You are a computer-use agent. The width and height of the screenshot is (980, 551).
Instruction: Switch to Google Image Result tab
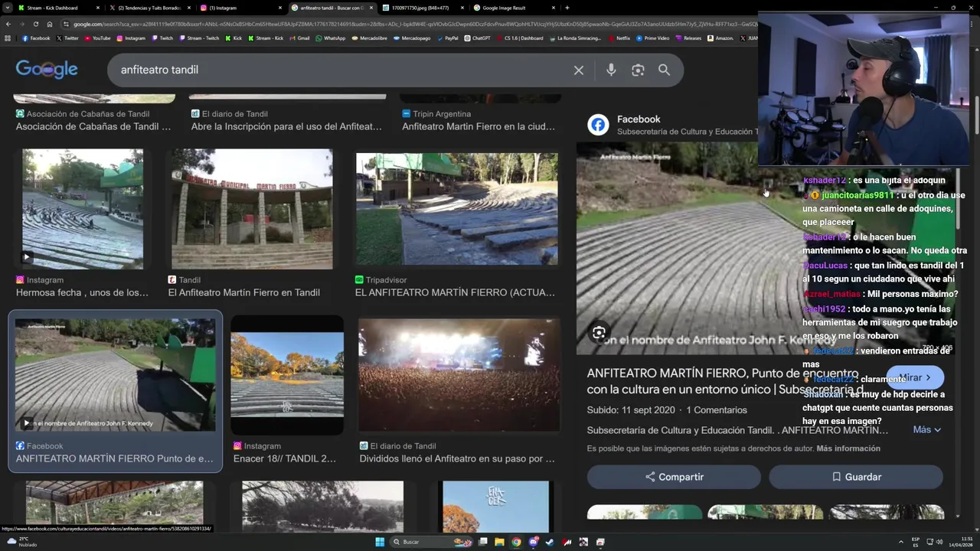point(515,8)
